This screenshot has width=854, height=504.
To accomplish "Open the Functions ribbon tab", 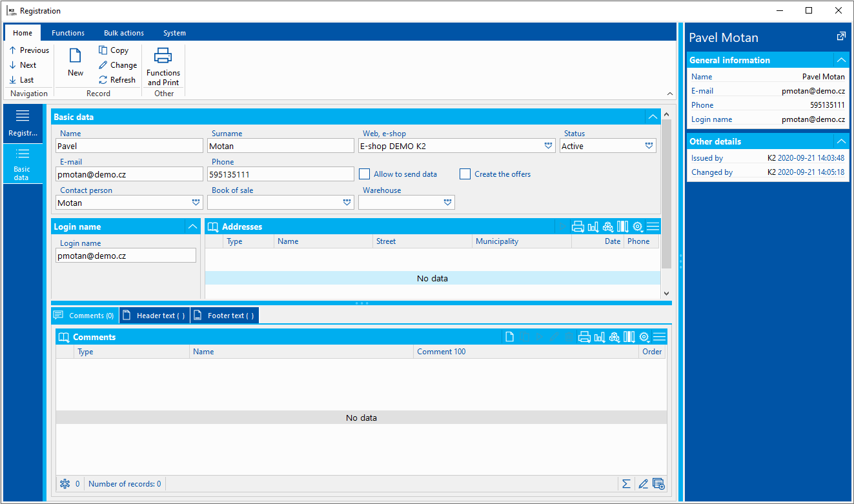I will pos(68,33).
